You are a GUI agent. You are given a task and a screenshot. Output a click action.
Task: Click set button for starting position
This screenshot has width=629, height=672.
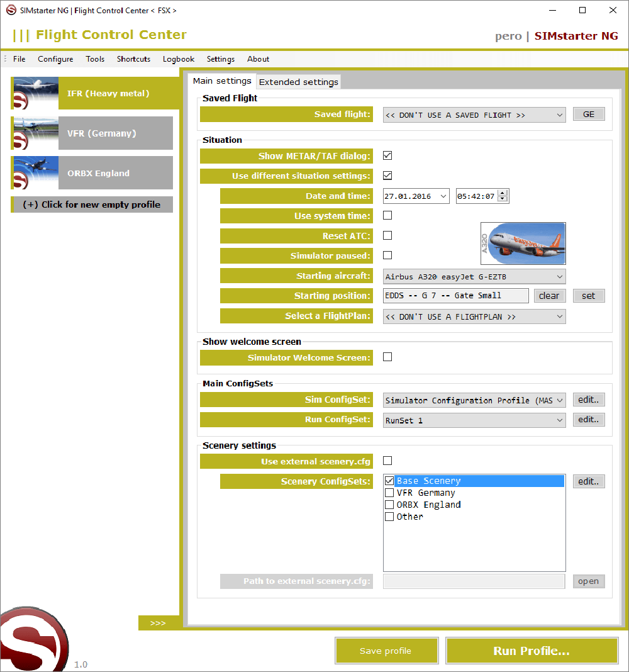pos(589,296)
